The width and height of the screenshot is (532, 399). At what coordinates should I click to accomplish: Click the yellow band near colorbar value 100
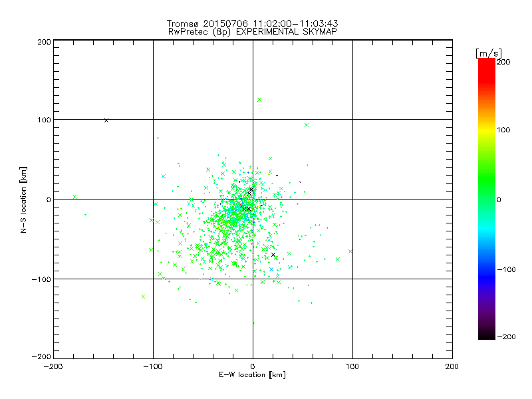[487, 130]
